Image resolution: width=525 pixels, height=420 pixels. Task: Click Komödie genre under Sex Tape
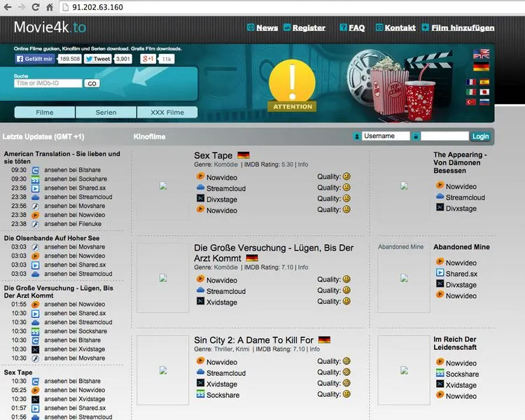[225, 164]
